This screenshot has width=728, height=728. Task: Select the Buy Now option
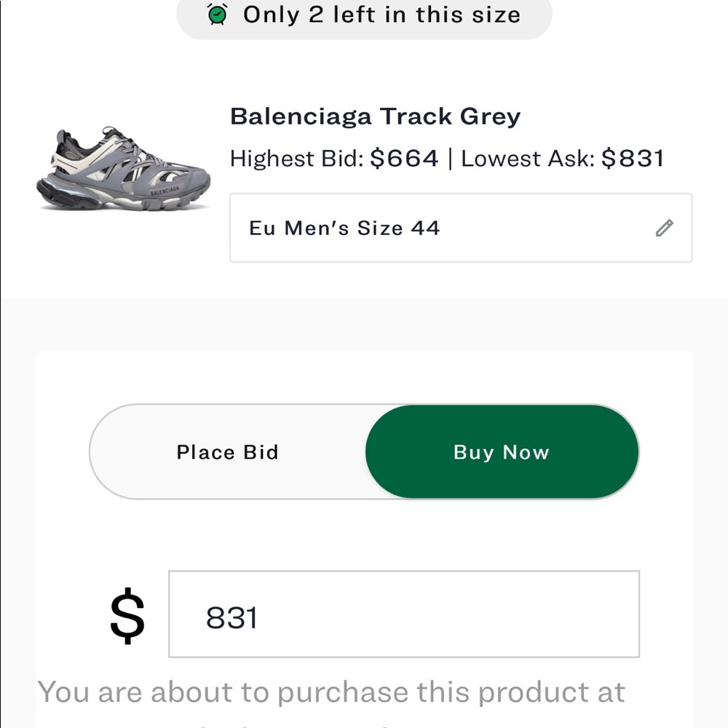click(x=502, y=452)
